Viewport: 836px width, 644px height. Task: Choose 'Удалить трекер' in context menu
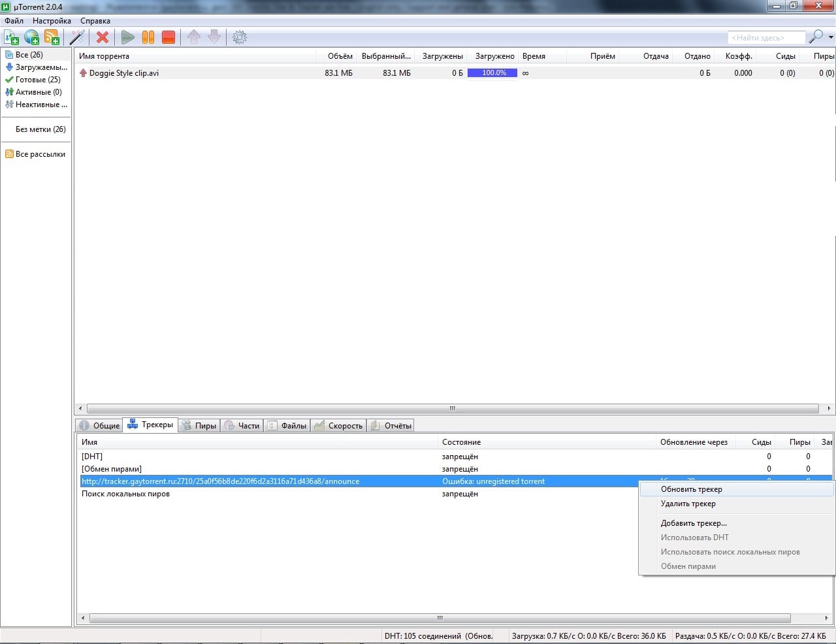tap(737, 504)
